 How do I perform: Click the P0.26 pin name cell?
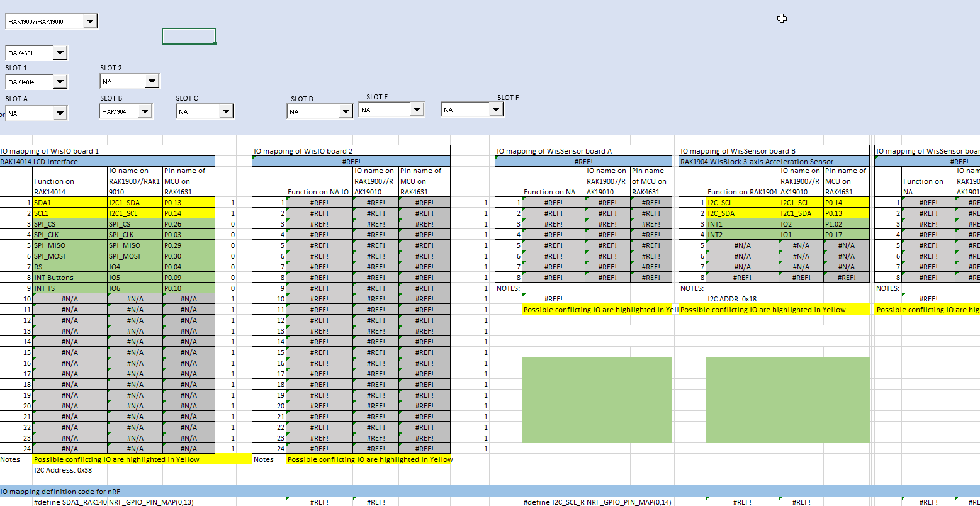[188, 224]
